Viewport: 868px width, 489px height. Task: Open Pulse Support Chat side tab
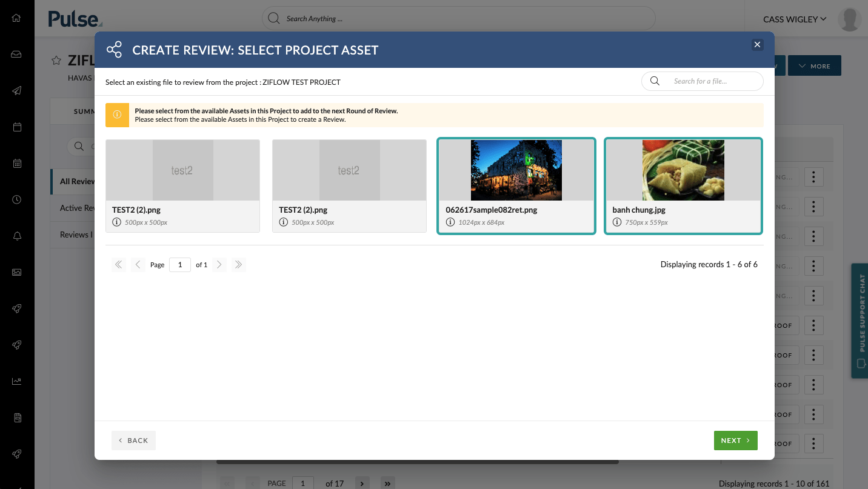(860, 321)
